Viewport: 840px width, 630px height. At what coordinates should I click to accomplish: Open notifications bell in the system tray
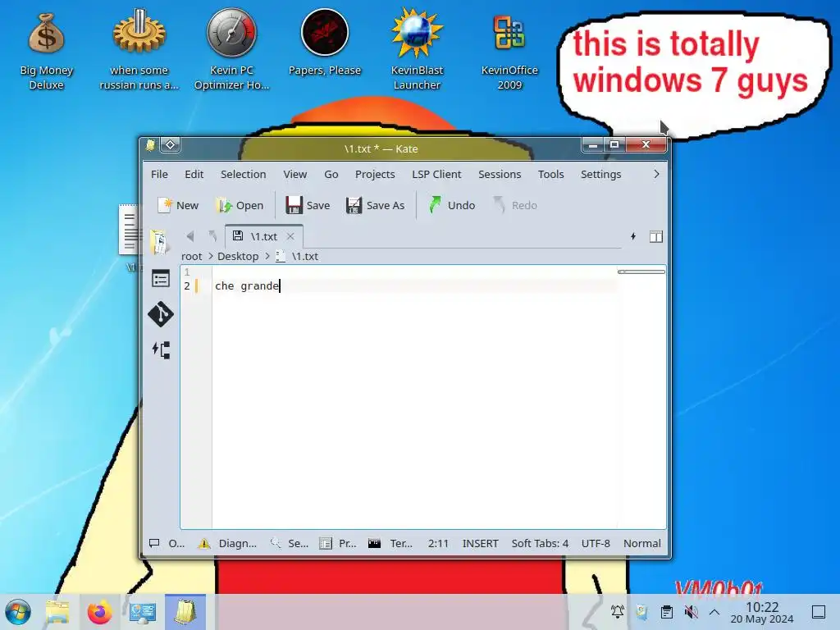click(617, 611)
